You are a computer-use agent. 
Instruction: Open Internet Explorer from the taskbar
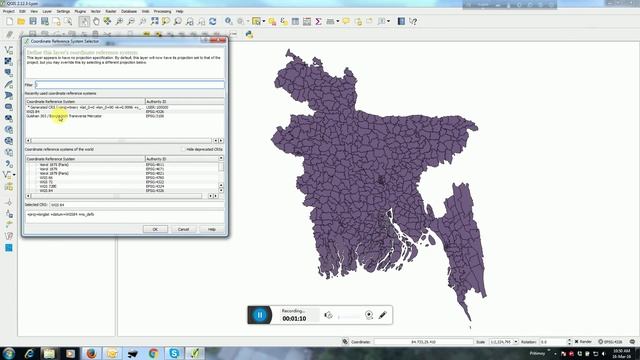coord(29,353)
